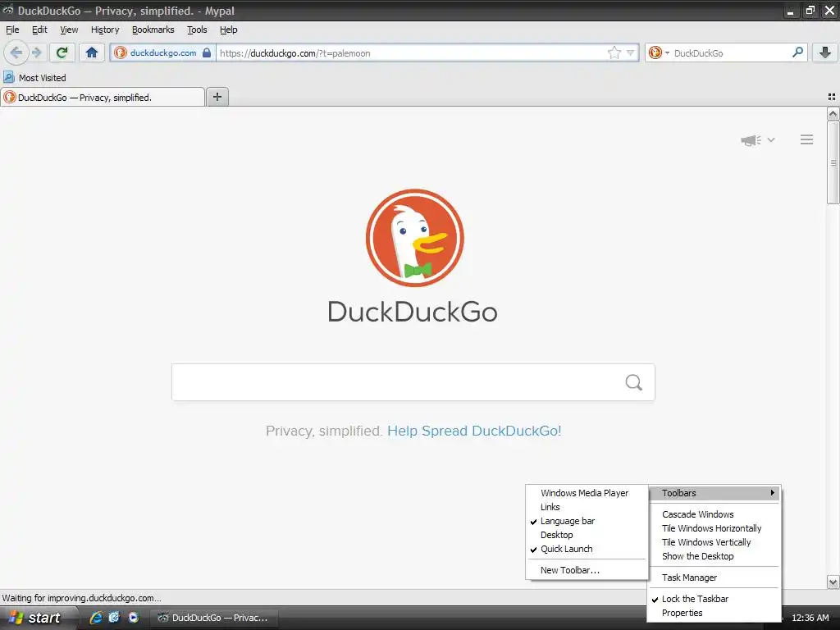Choose Cascade Windows
The image size is (840, 630).
[x=714, y=514]
